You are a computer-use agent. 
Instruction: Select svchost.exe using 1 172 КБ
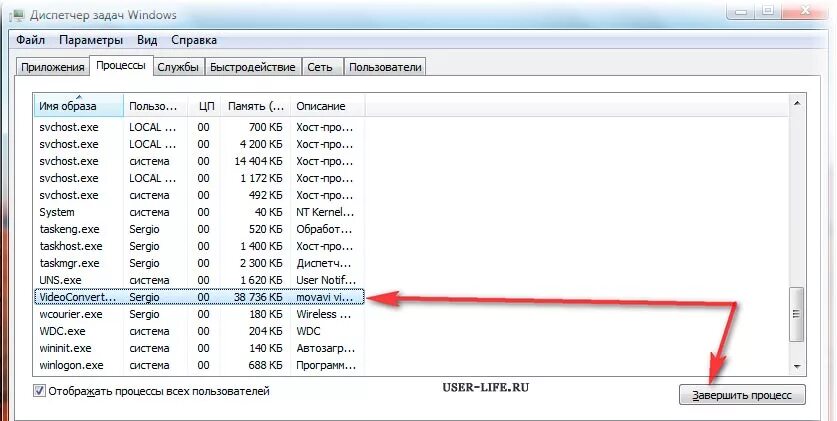click(199, 178)
